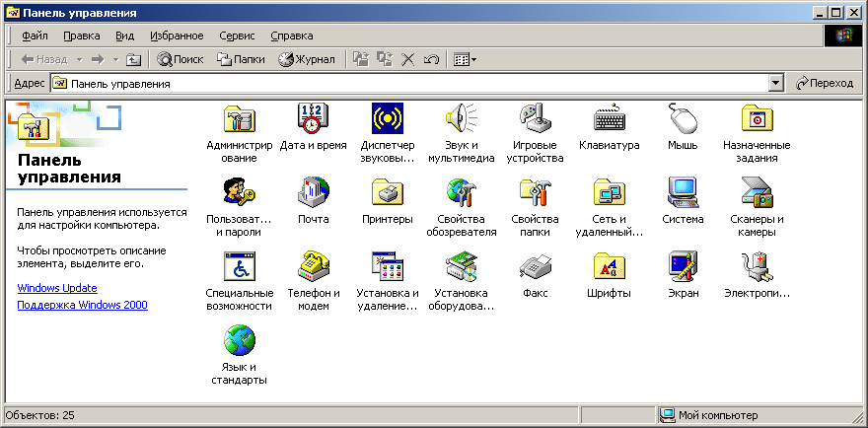This screenshot has height=428, width=868.
Task: Select the Экран icon
Action: click(x=683, y=266)
